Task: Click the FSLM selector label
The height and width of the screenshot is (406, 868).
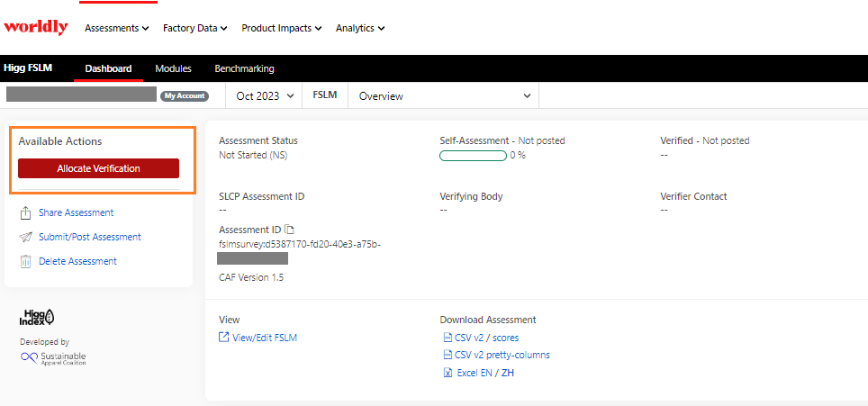Action: tap(325, 96)
